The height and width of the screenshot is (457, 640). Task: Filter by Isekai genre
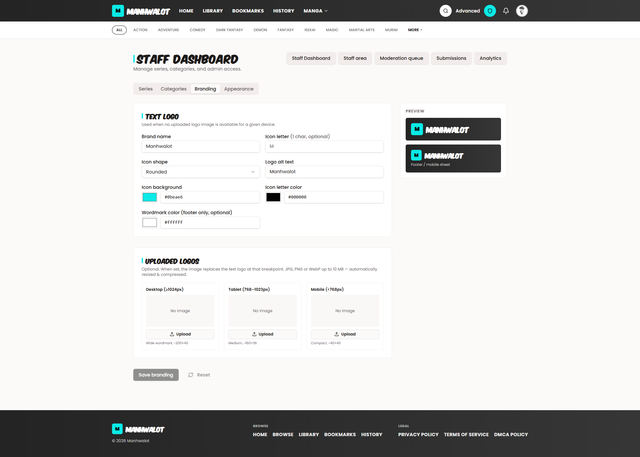tap(309, 30)
